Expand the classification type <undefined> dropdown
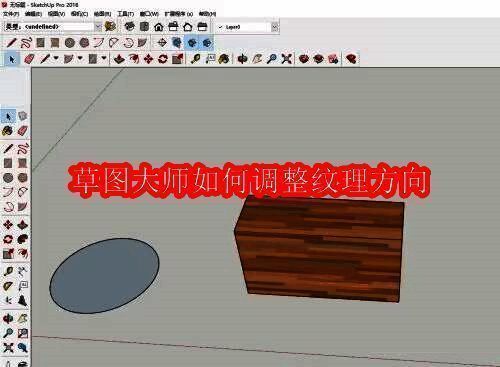500x367 pixels. click(98, 27)
